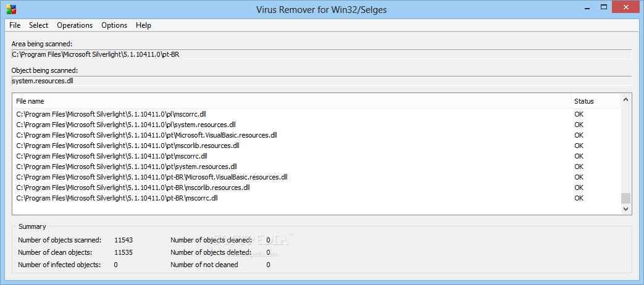Open the Options menu

(114, 25)
